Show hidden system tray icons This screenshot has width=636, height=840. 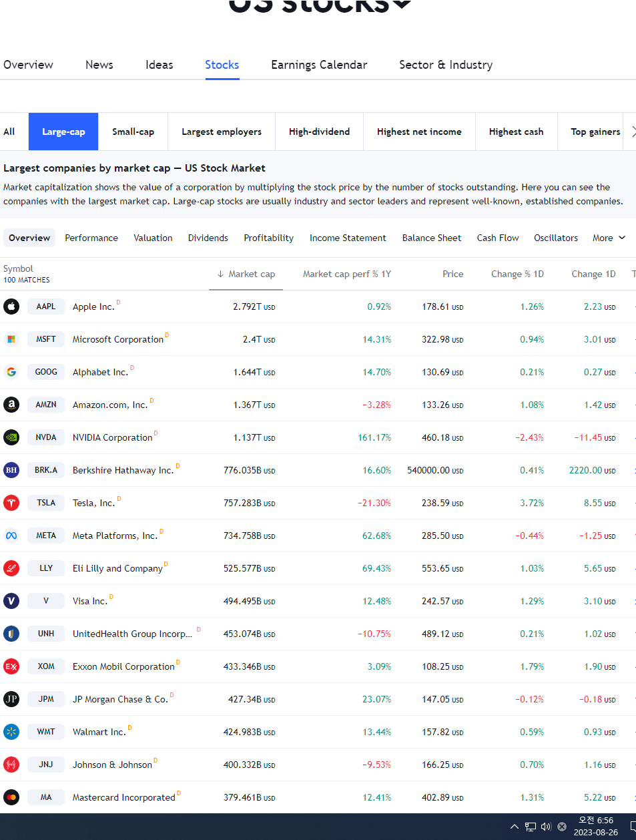pos(515,827)
